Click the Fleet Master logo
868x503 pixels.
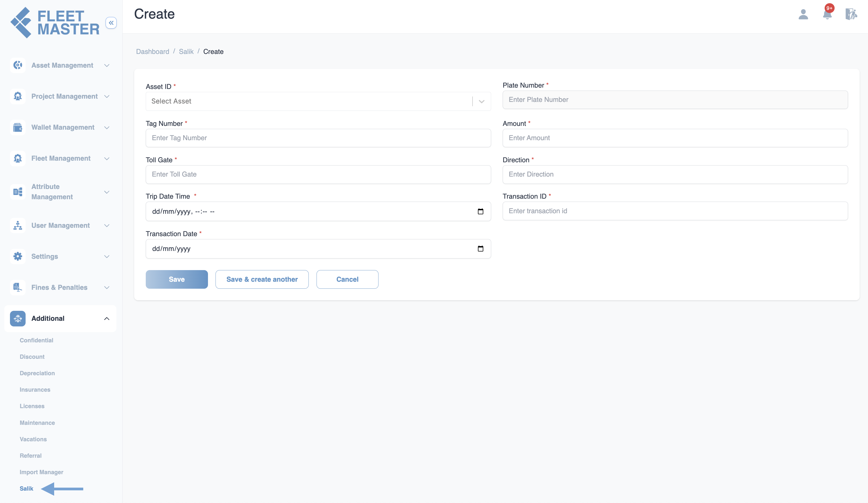55,23
